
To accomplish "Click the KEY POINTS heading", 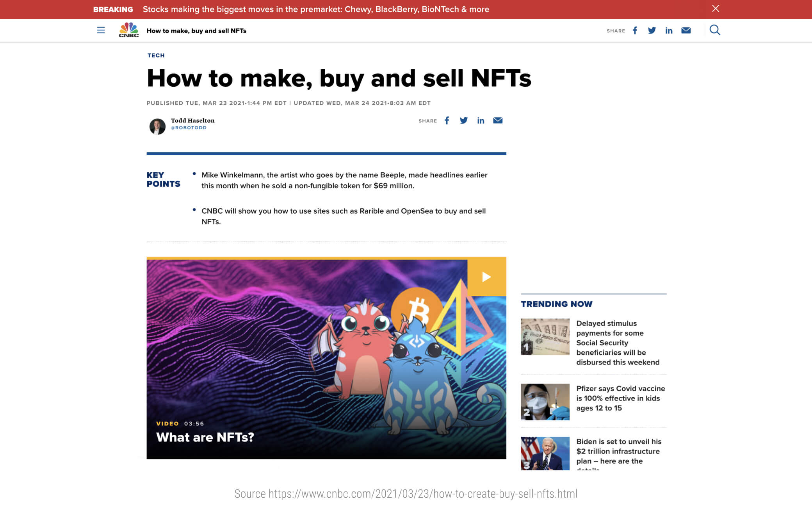I will tap(163, 179).
